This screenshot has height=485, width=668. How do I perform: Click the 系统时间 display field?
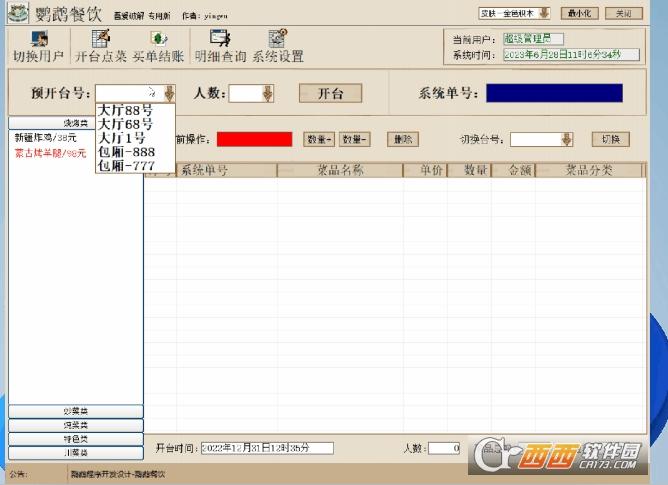[x=571, y=55]
